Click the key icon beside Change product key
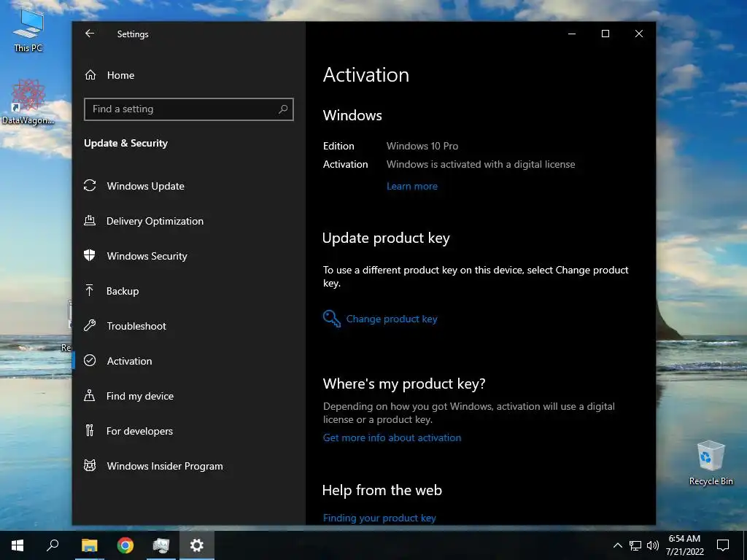The width and height of the screenshot is (747, 560). (332, 319)
